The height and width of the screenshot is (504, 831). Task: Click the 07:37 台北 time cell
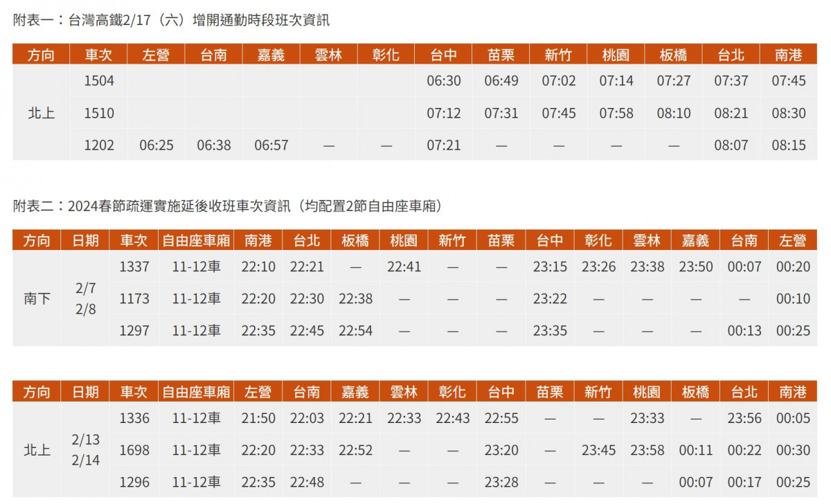731,81
